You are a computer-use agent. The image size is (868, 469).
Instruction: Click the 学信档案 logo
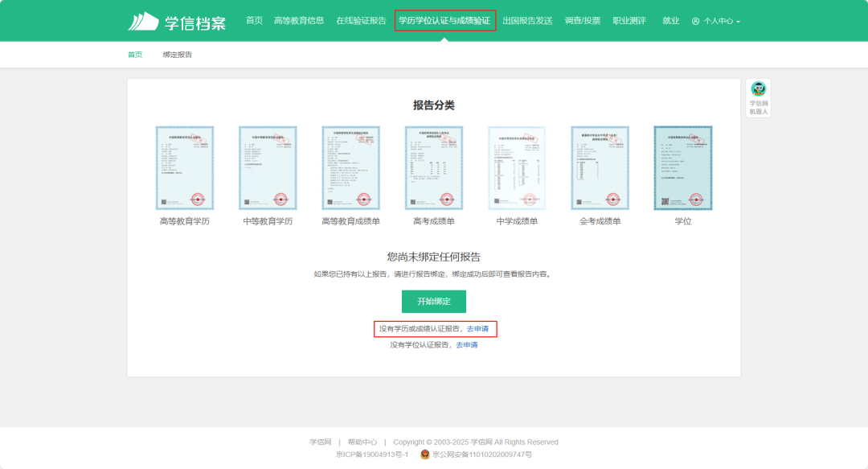tap(177, 22)
